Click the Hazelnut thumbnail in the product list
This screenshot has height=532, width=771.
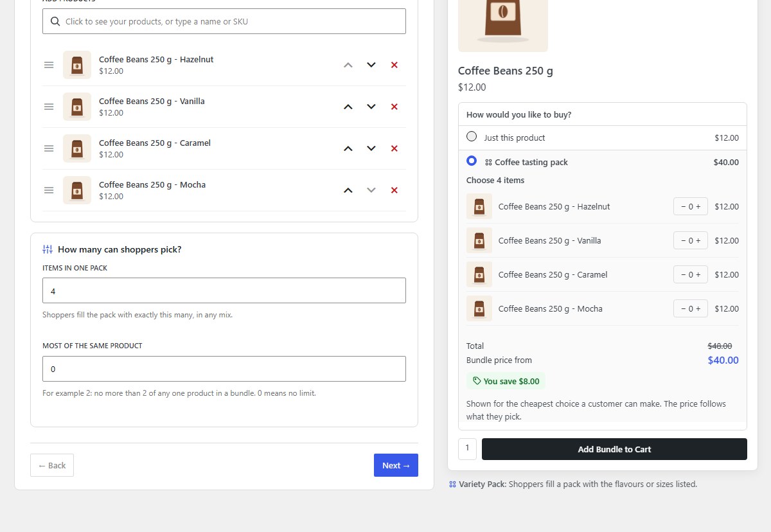pos(77,65)
